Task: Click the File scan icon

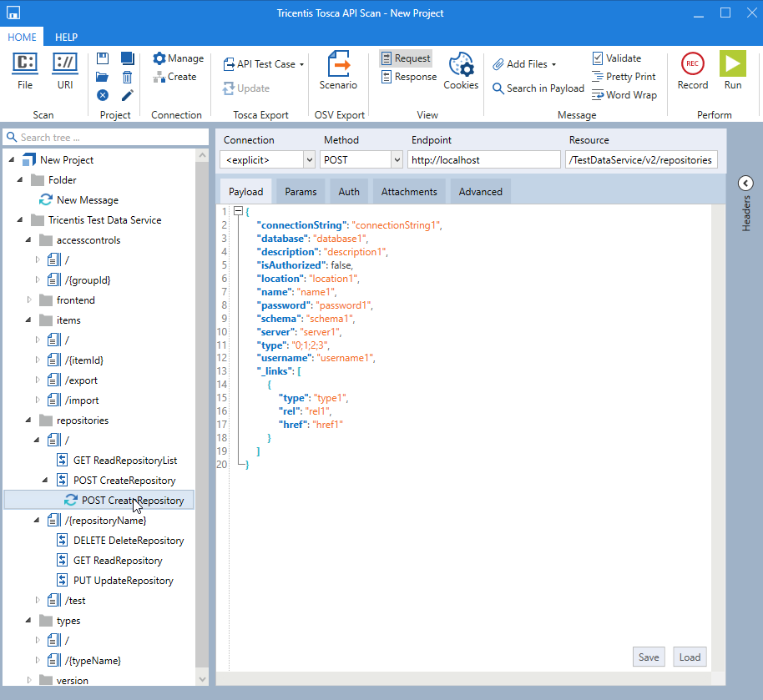Action: [25, 63]
